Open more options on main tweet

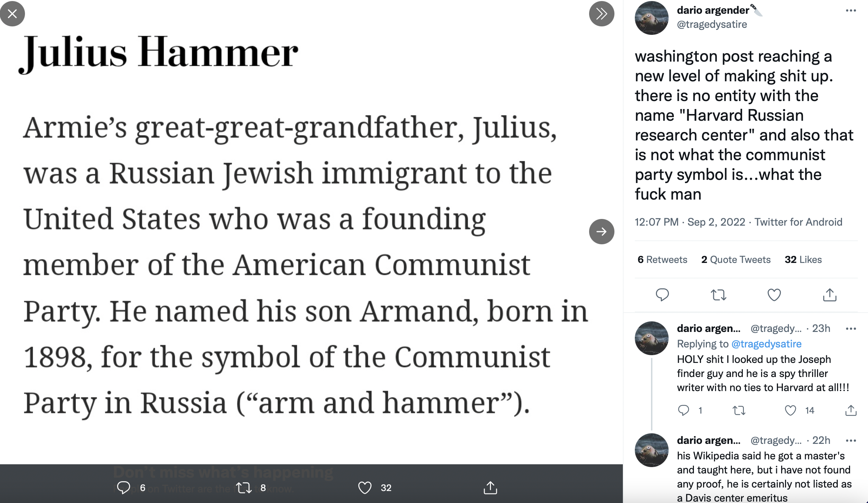851,11
